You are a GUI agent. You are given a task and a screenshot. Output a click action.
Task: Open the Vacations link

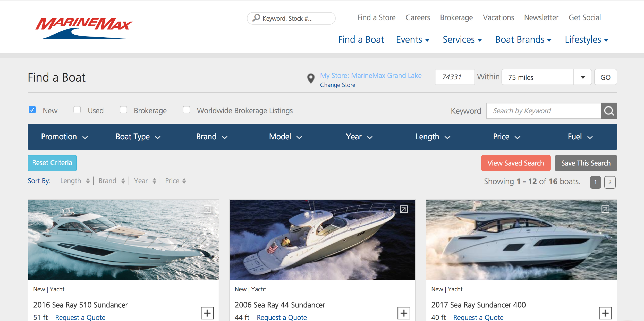click(x=498, y=17)
